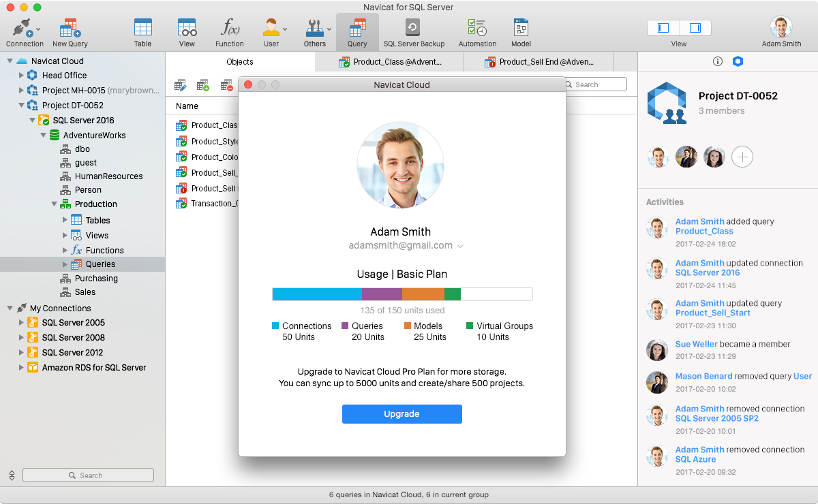Click the Name column header
The height and width of the screenshot is (504, 818).
[x=187, y=106]
